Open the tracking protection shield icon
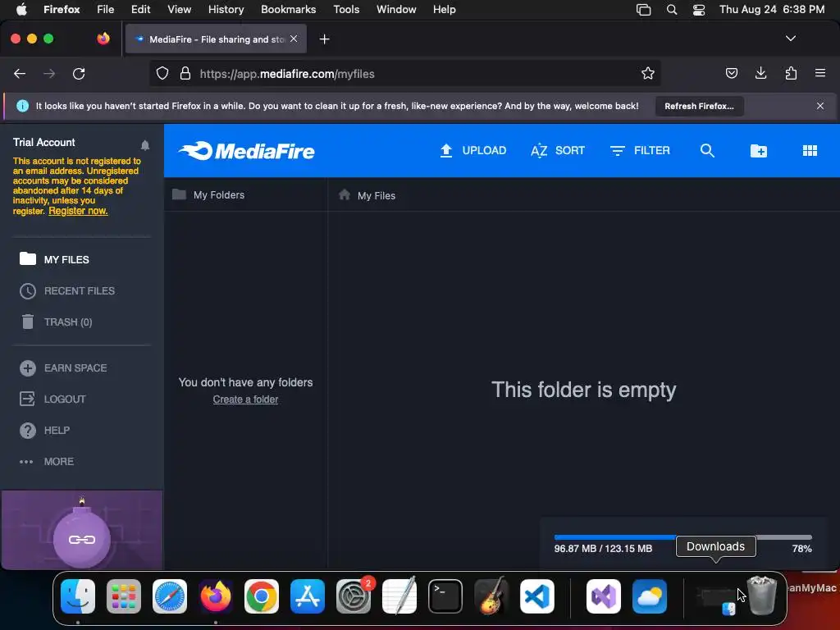Viewport: 840px width, 630px height. tap(162, 73)
